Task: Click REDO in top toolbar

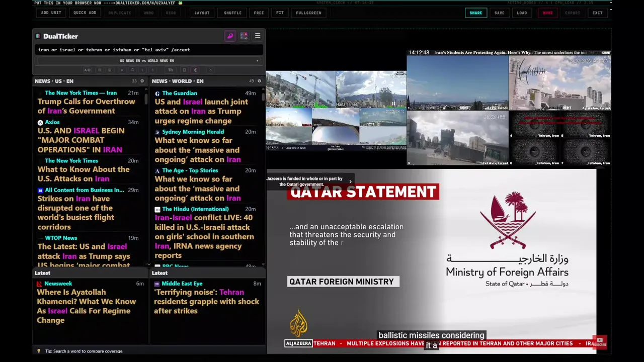Action: click(171, 13)
